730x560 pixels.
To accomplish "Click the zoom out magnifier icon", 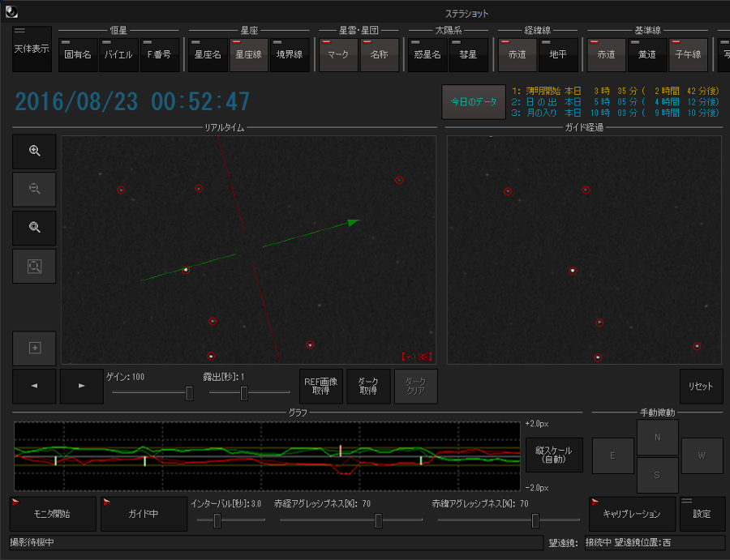I will 34,189.
